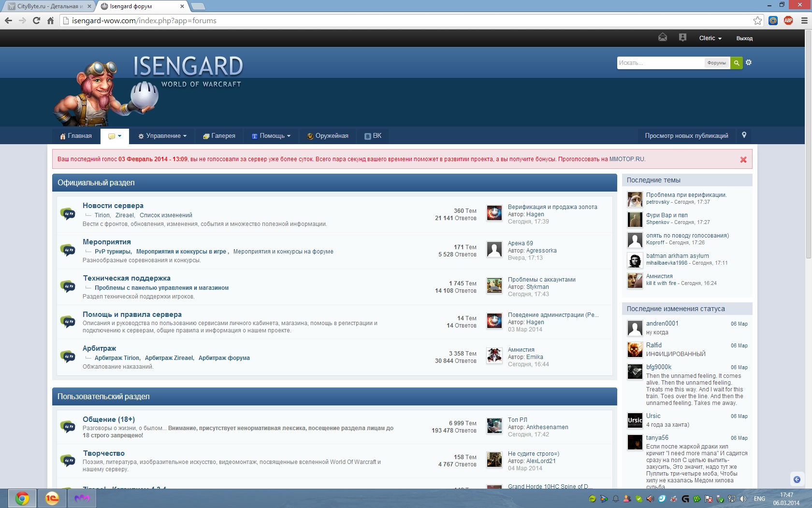Image resolution: width=812 pixels, height=508 pixels.
Task: Bookmark page with the star icon
Action: pyautogui.click(x=757, y=20)
